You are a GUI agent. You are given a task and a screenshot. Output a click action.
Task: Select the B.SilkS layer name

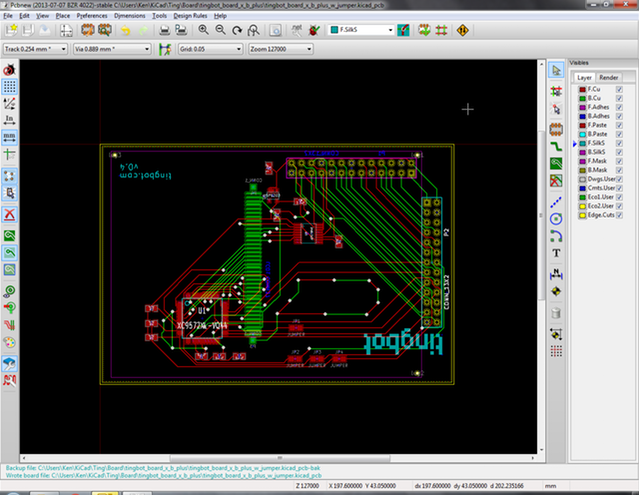point(596,152)
